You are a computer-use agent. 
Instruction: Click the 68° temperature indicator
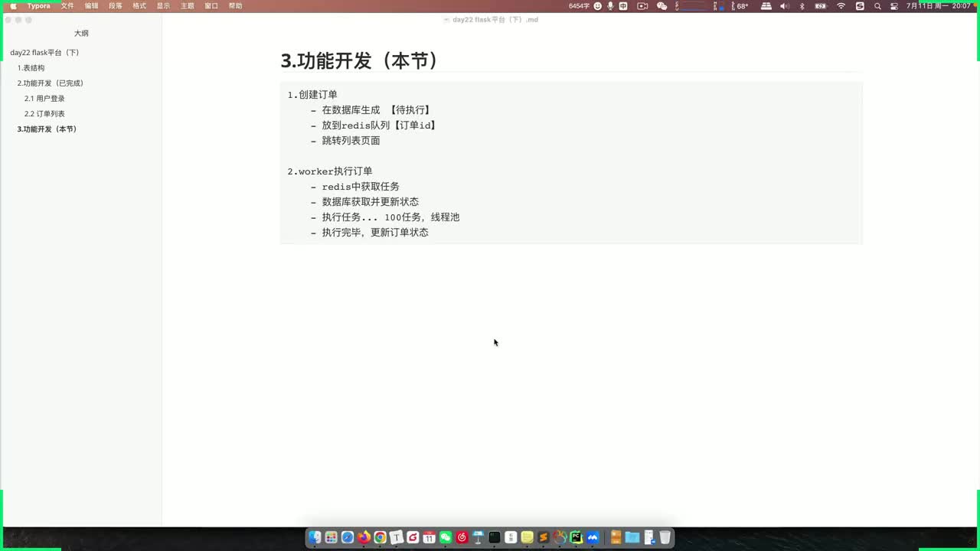pyautogui.click(x=742, y=5)
